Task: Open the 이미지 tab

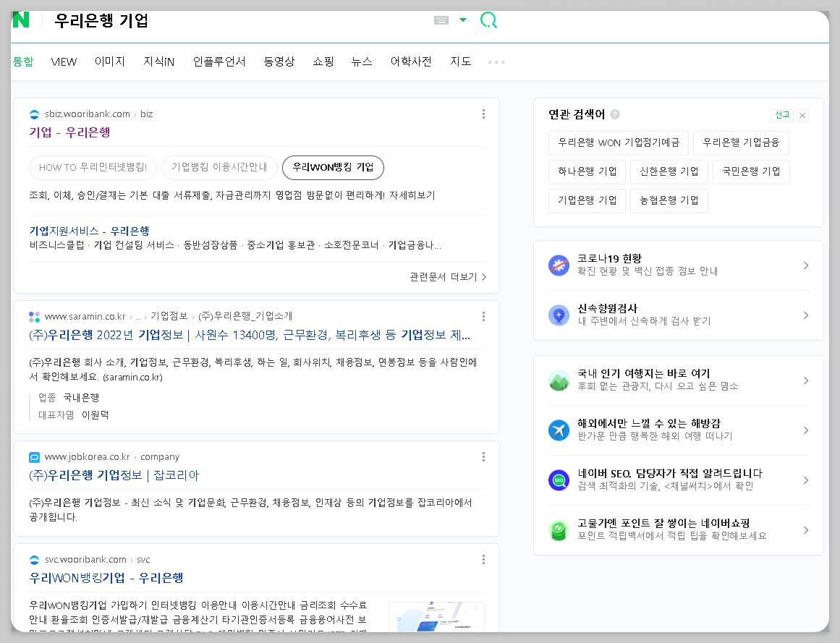Action: coord(110,61)
